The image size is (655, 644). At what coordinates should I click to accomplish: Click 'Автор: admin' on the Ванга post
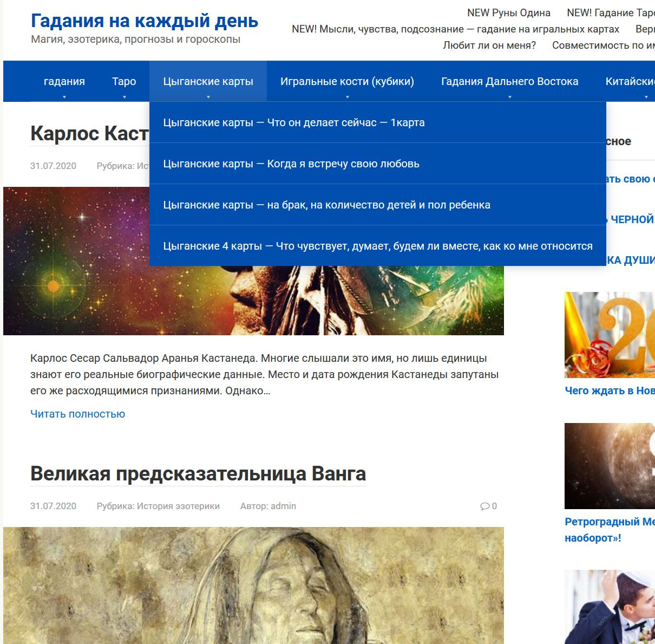point(268,506)
